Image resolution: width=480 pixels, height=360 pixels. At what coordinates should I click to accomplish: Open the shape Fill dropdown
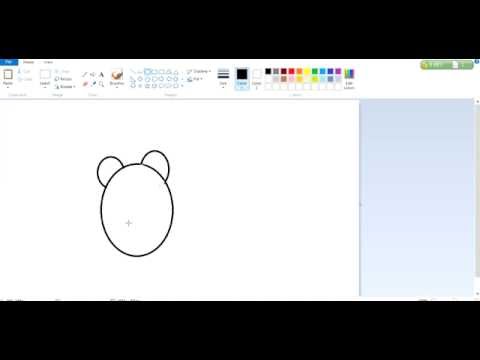195,79
